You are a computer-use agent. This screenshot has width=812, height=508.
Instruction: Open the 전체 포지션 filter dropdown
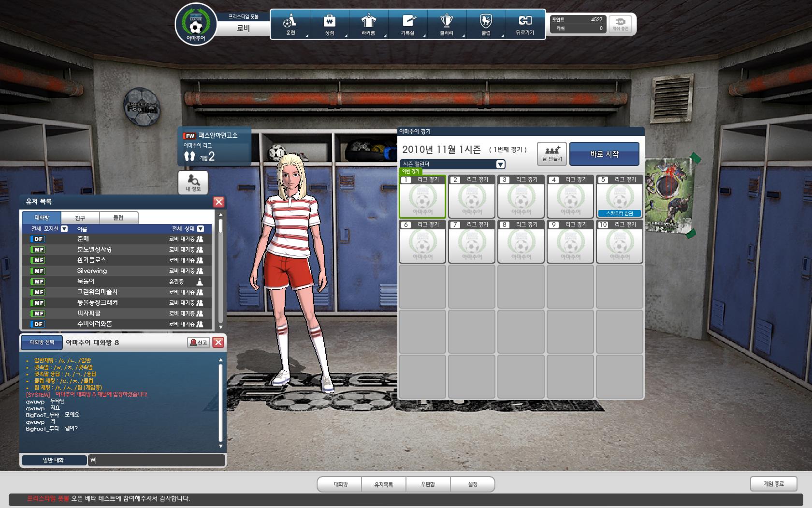(64, 229)
